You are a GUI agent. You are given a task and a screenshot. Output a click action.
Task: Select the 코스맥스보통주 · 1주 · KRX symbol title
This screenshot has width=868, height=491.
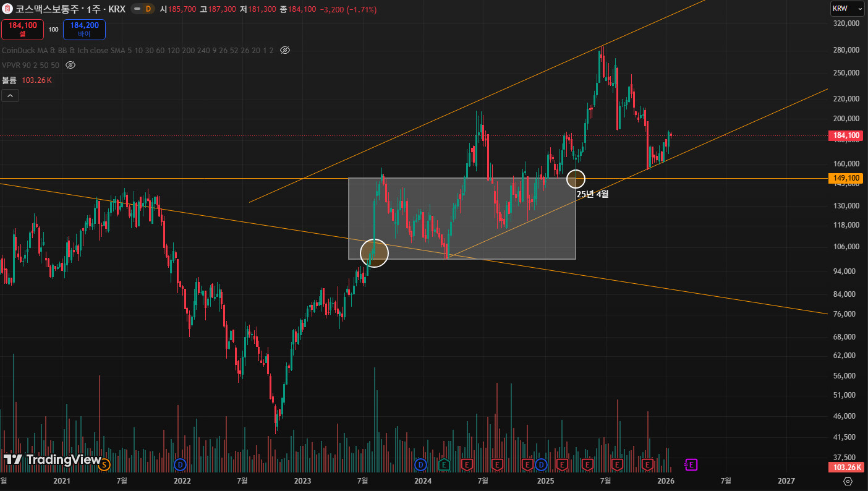click(71, 9)
